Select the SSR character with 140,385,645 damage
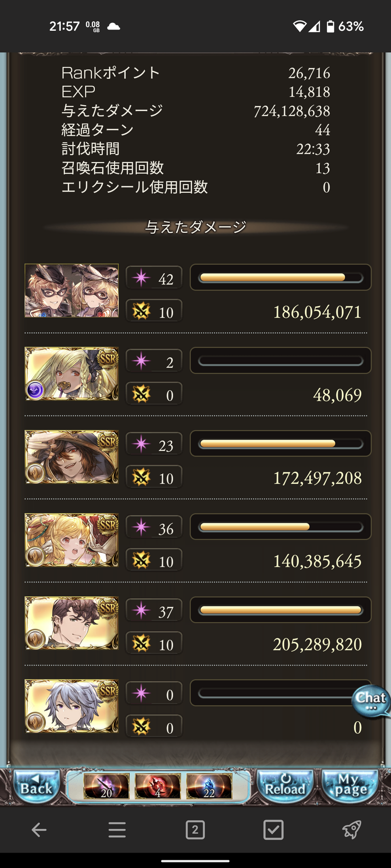The width and height of the screenshot is (391, 868). pyautogui.click(x=72, y=540)
